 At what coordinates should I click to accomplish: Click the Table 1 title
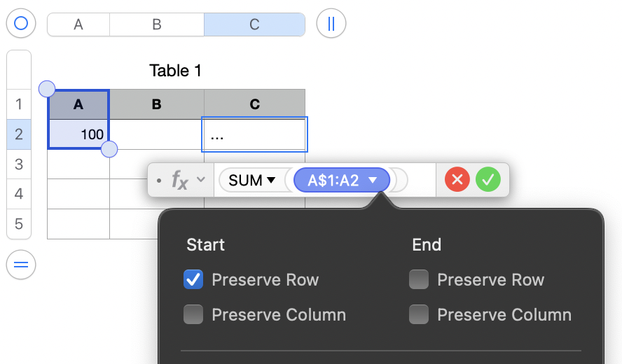click(175, 71)
